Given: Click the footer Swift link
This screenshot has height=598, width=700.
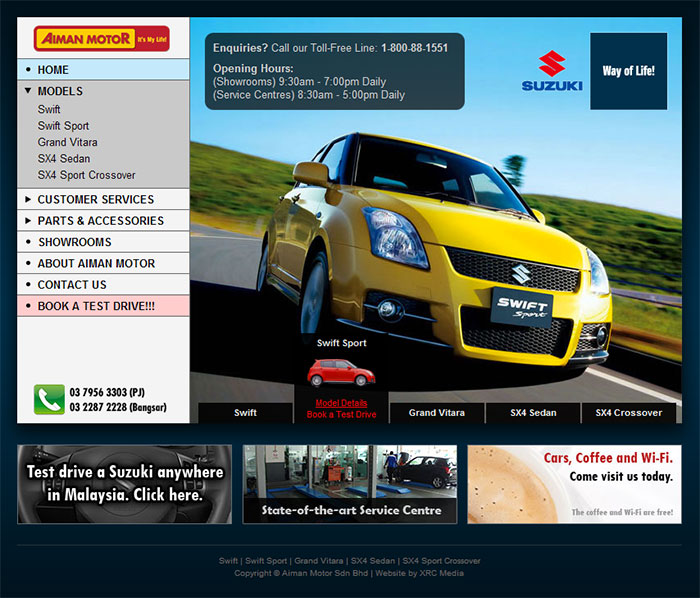Looking at the screenshot, I should pyautogui.click(x=228, y=561).
